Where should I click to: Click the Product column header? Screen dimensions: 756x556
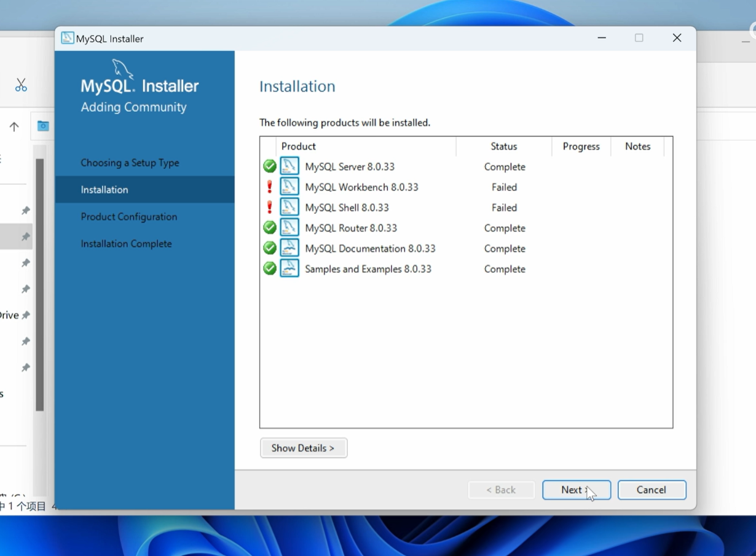[367, 146]
